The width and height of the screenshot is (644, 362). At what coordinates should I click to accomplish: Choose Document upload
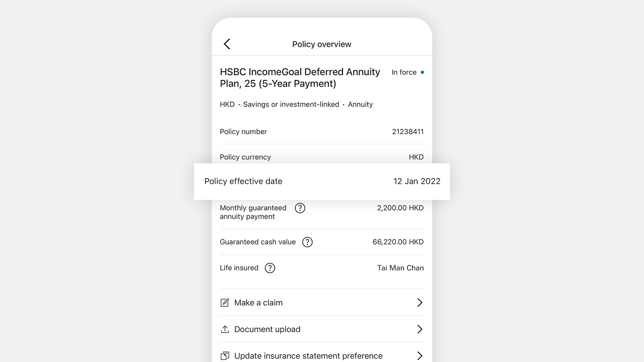[322, 329]
